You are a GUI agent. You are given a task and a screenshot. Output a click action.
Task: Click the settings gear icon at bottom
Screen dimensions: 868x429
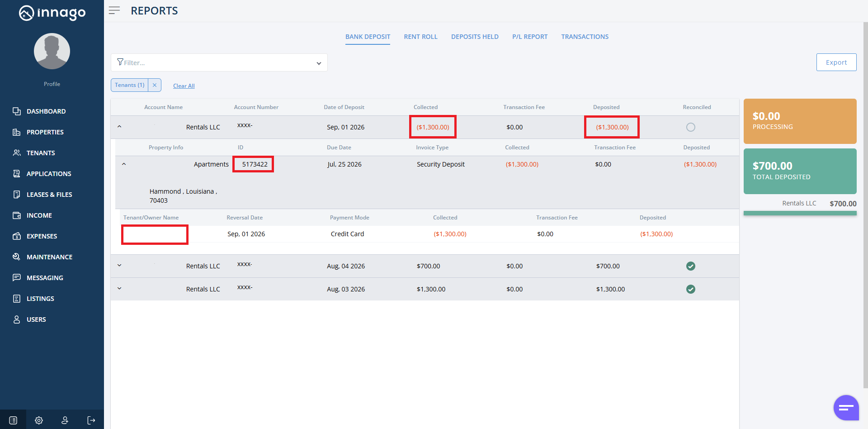39,420
